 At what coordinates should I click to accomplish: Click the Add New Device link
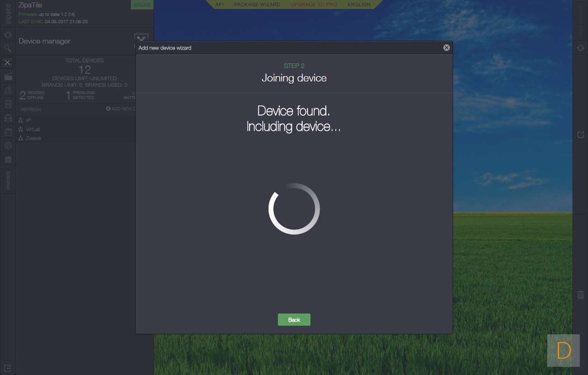(x=121, y=109)
